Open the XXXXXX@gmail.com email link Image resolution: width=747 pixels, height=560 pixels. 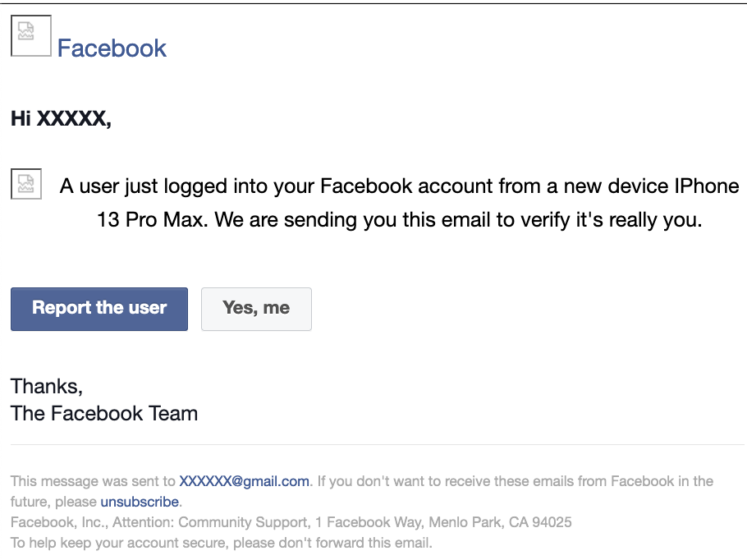click(244, 481)
